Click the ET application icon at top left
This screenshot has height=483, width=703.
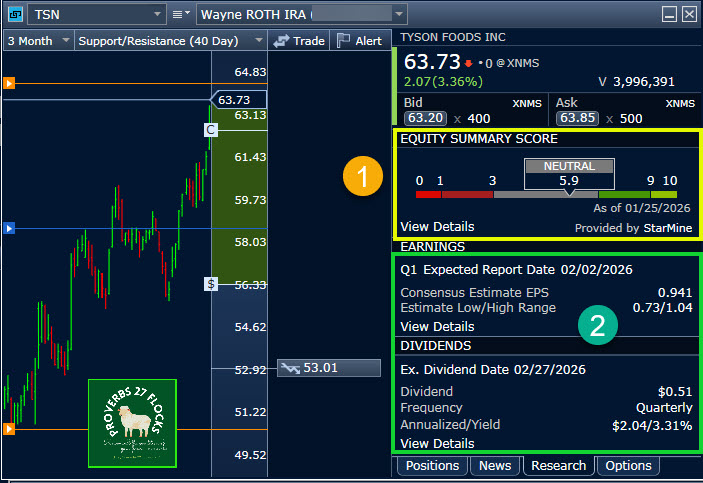point(14,14)
